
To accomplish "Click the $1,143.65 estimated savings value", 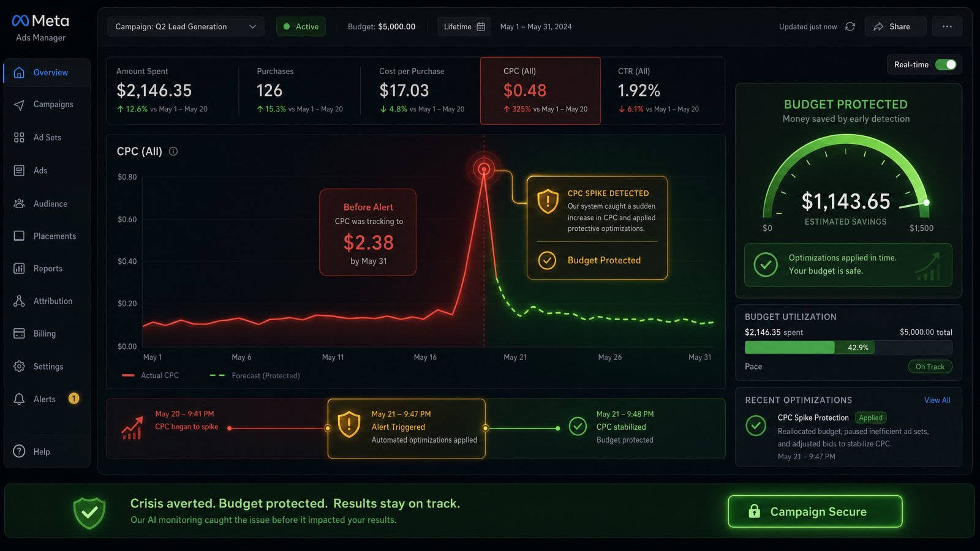I will pos(846,201).
